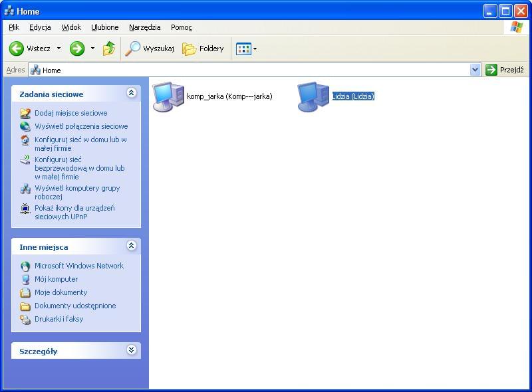This screenshot has width=532, height=392.
Task: Select the komp_jarka computer icon
Action: point(168,96)
